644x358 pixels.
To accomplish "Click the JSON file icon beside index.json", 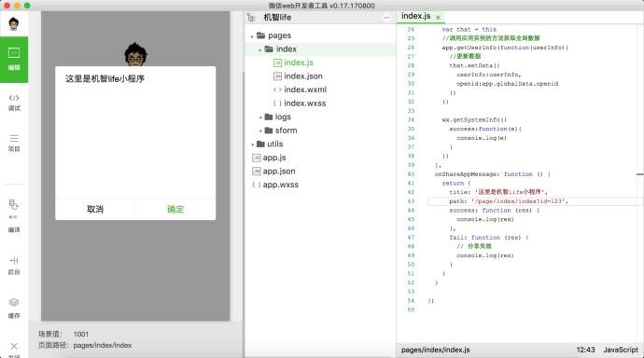I will tap(277, 76).
